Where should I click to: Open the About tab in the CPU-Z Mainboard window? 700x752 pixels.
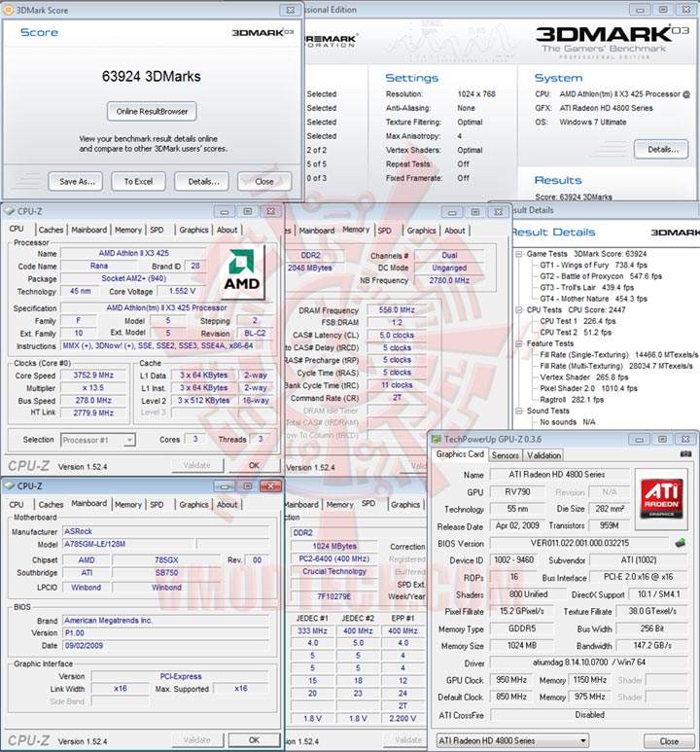[227, 505]
